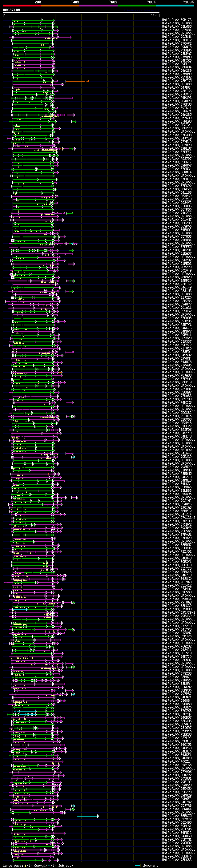The width and height of the screenshot is (197, 868).
Task: Pick subject UniRef100_B7QFW8
Action: point(177,104)
